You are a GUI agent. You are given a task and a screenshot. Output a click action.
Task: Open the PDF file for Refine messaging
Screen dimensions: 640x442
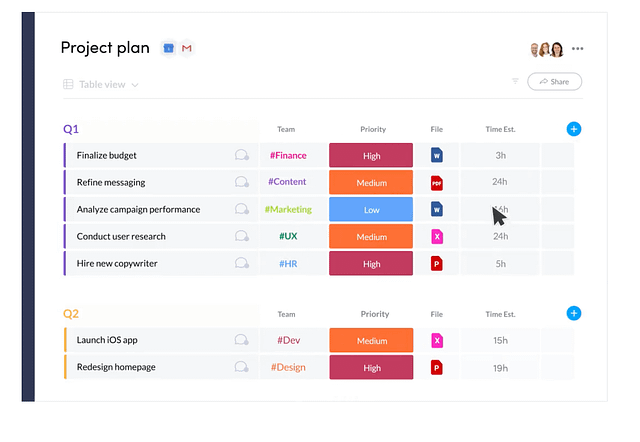coord(437,182)
